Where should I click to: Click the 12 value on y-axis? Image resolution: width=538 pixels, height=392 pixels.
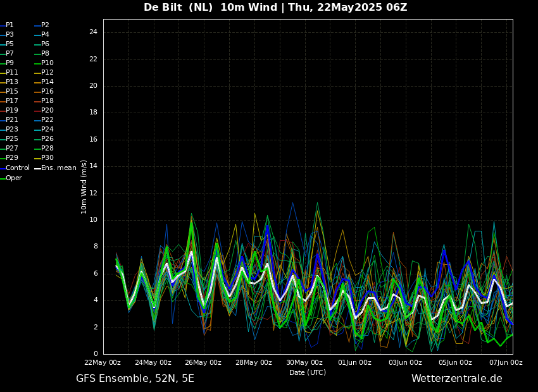(x=92, y=193)
